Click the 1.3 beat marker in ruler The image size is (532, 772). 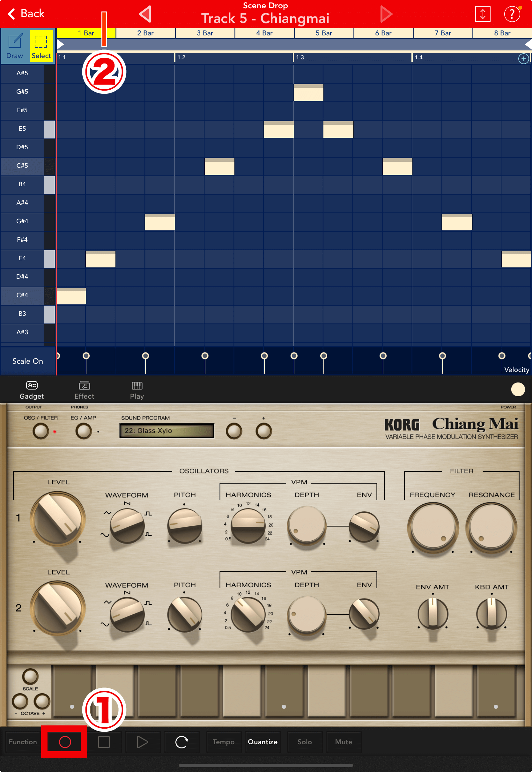300,57
